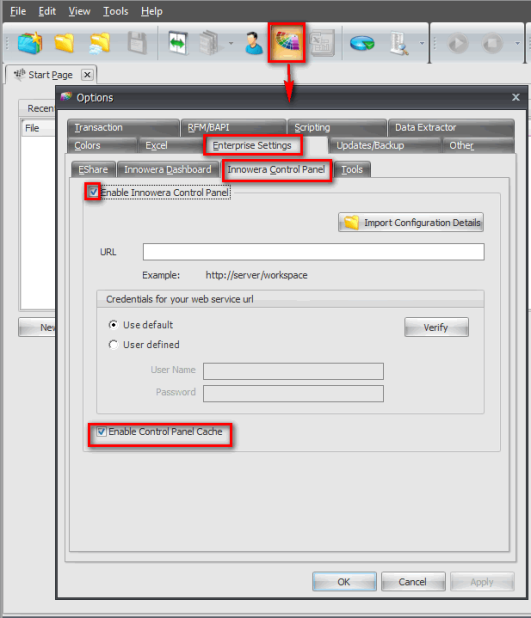Open the Tools menu
The image size is (531, 618).
tap(116, 11)
